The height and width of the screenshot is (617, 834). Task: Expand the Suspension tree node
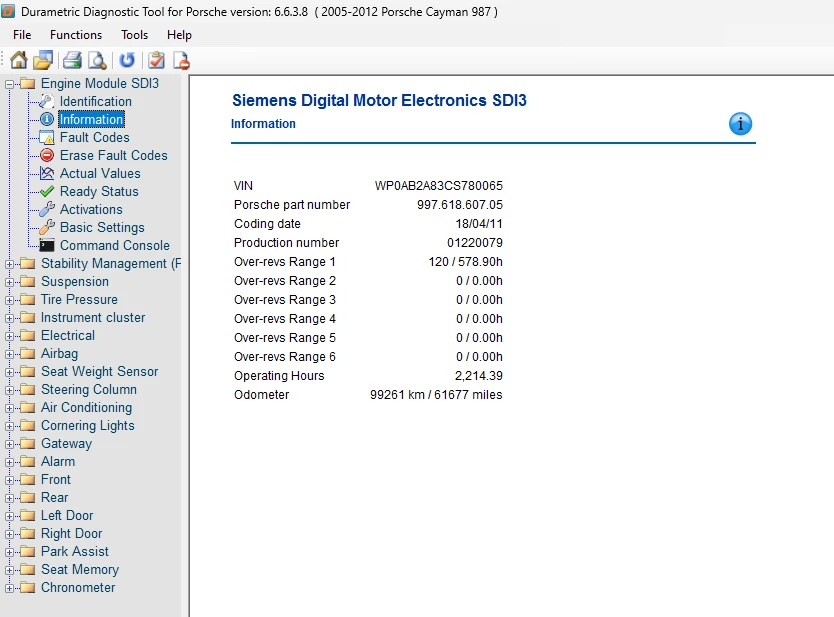coord(10,282)
